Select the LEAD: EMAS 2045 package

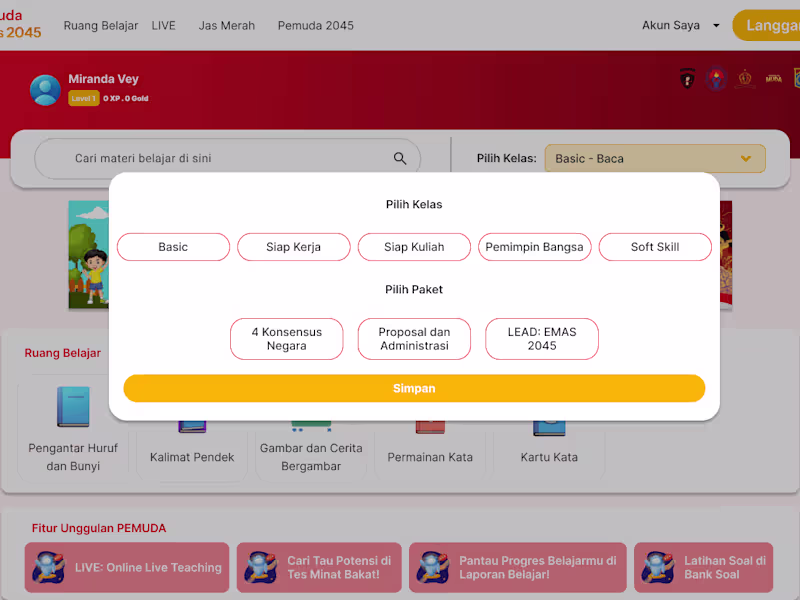pos(542,339)
